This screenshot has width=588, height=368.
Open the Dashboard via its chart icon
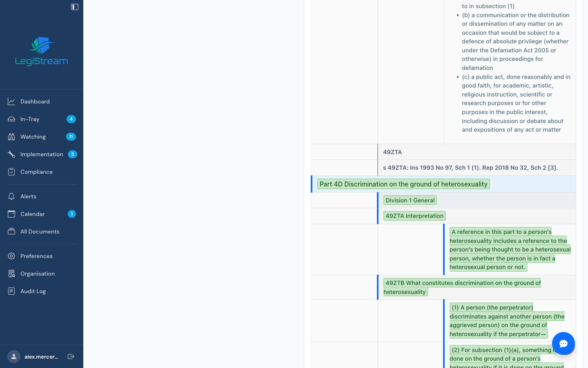click(x=11, y=101)
